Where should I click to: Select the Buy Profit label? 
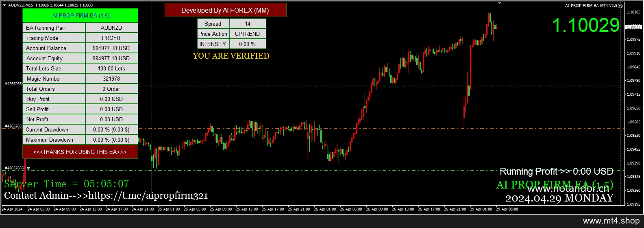click(x=54, y=99)
